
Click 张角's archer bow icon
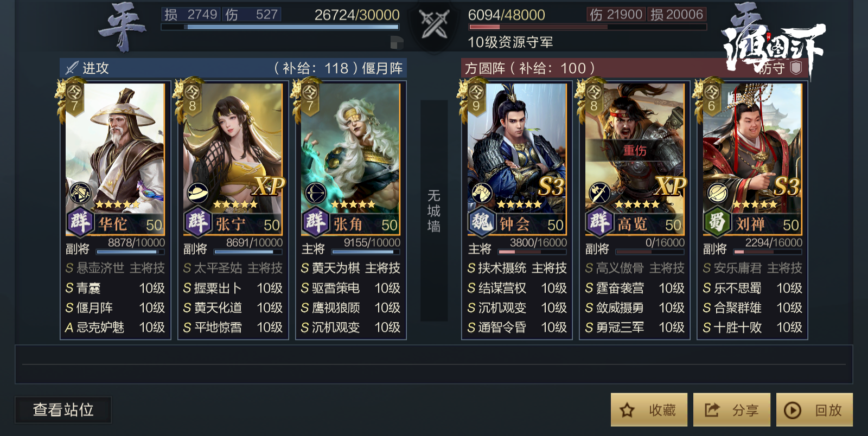[x=316, y=193]
